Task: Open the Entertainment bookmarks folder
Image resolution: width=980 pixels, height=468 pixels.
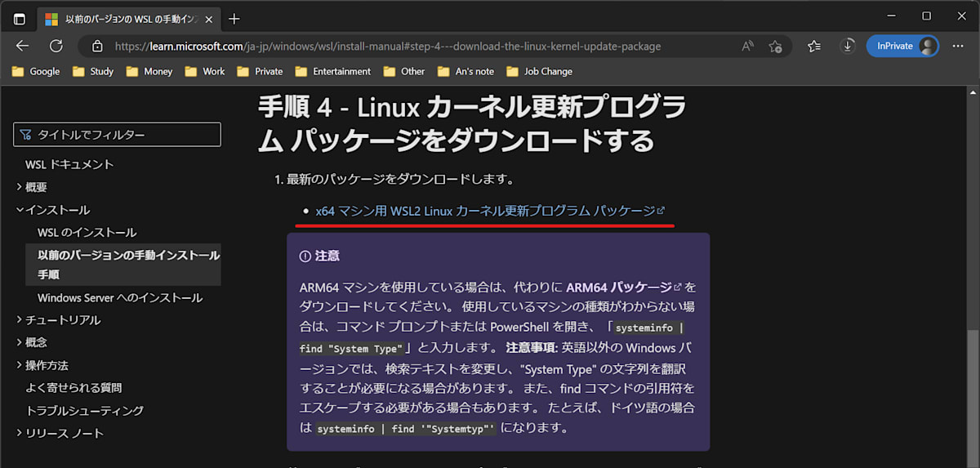Action: (333, 71)
